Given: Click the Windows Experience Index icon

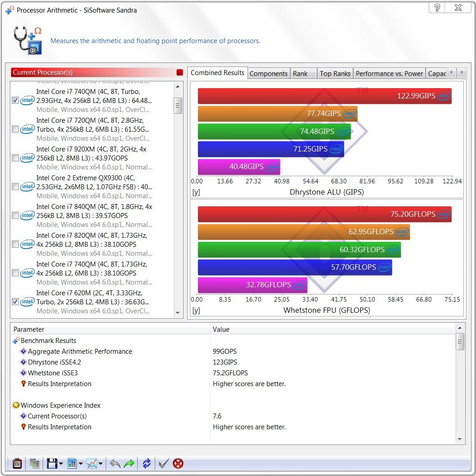Looking at the screenshot, I should [x=16, y=405].
